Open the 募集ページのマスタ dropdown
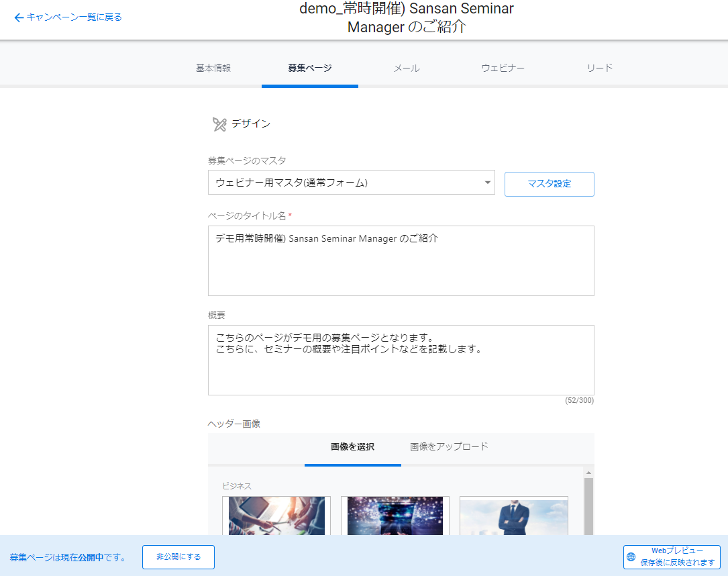 [x=351, y=183]
